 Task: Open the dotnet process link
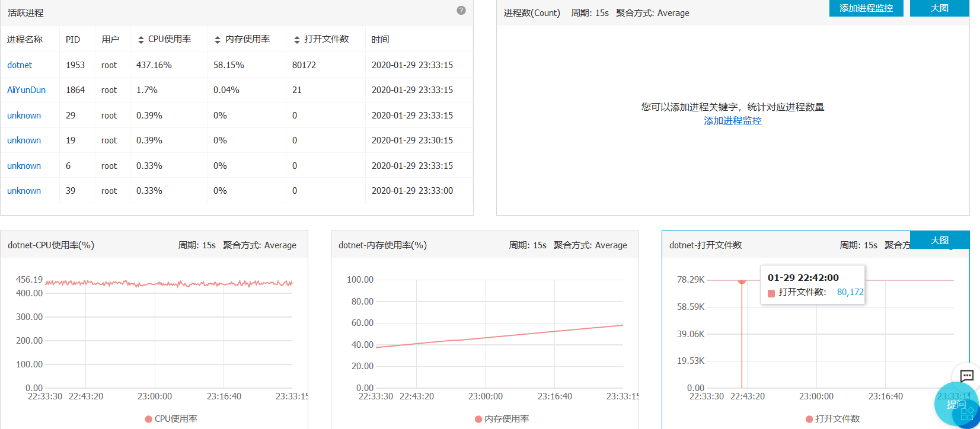coord(20,65)
